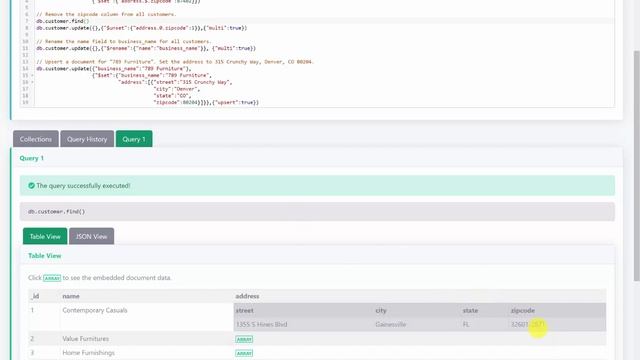Click the fold arrow on editor line 15
The width and height of the screenshot is (640, 360).
pos(32,76)
